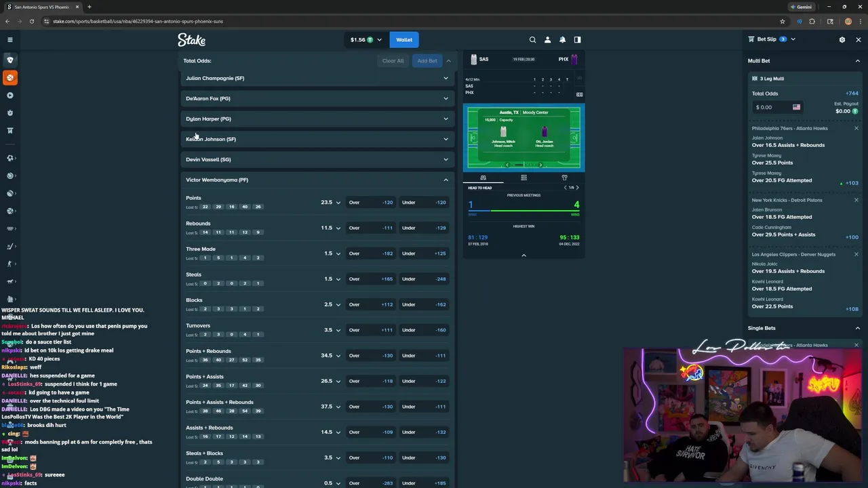The height and width of the screenshot is (488, 868).
Task: Select the jersey lineups tab icon
Action: (x=564, y=178)
